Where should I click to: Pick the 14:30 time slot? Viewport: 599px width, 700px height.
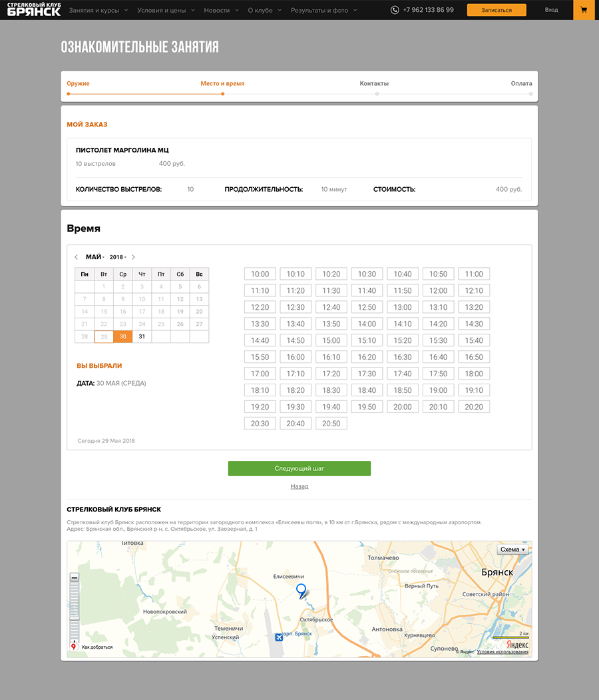(474, 324)
